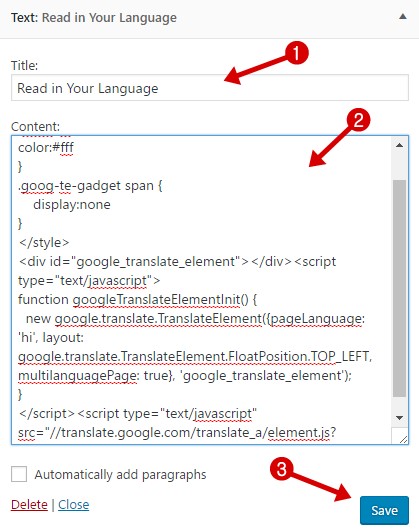The height and width of the screenshot is (532, 419).
Task: Click the 'src="//translate.google.com' line
Action: tap(177, 433)
